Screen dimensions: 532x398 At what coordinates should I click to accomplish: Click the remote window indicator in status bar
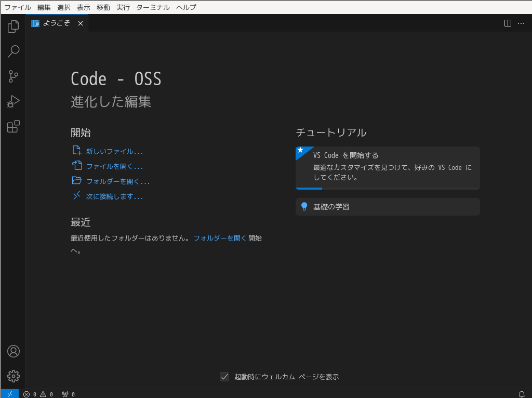pyautogui.click(x=10, y=394)
